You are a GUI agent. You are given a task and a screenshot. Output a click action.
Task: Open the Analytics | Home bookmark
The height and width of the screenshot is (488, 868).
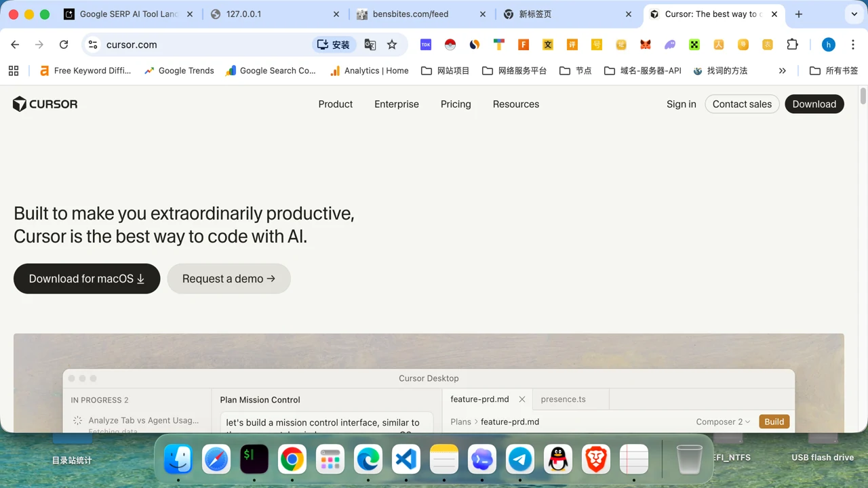(x=369, y=70)
